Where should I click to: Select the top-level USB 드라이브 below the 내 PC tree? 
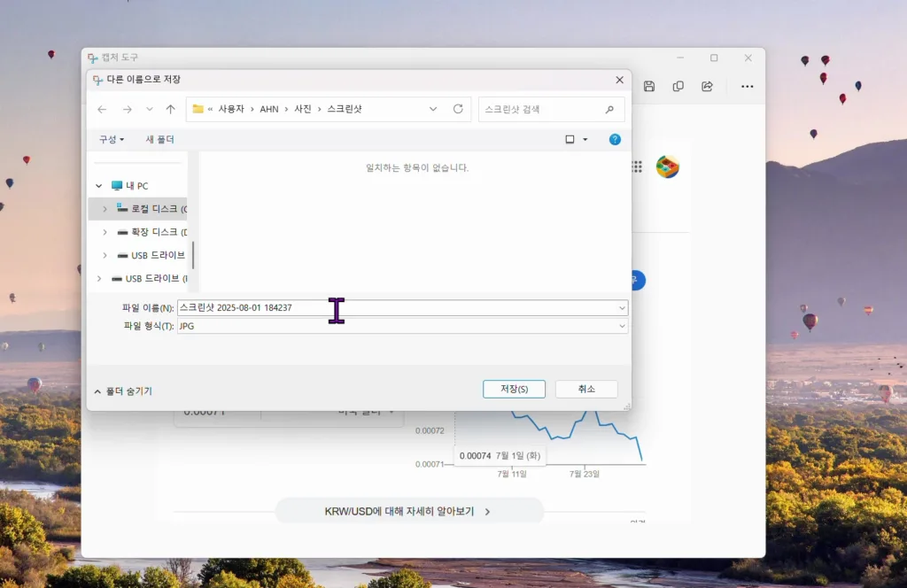point(149,278)
